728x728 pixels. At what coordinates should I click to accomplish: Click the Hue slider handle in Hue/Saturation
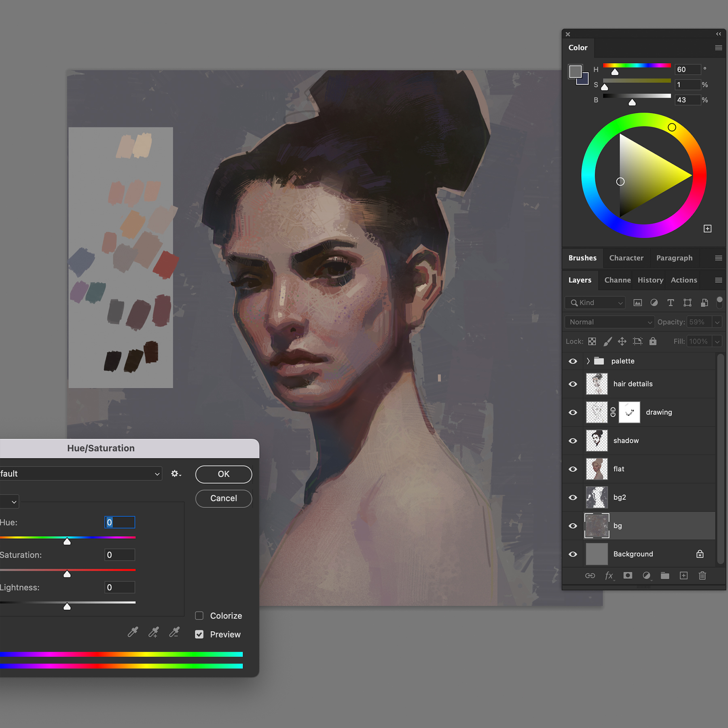(x=67, y=542)
